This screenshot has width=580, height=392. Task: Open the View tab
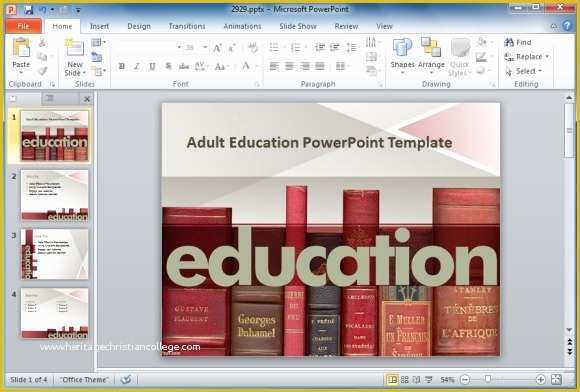coord(384,26)
